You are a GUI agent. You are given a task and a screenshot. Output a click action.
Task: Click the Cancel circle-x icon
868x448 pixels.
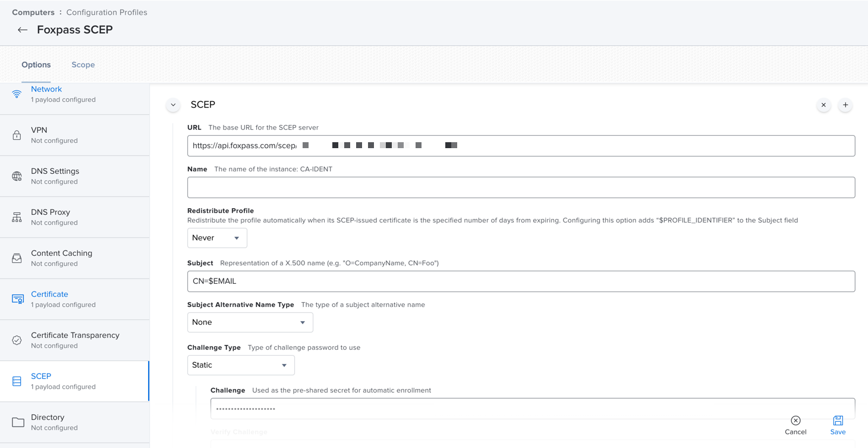click(795, 421)
